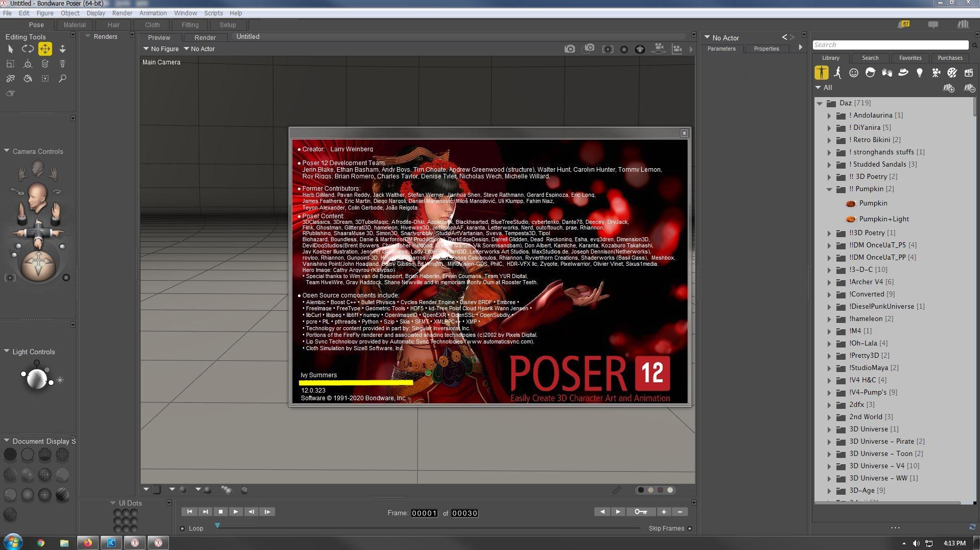The image size is (980, 550).
Task: Click the first color dot below viewport
Action: pos(641,490)
